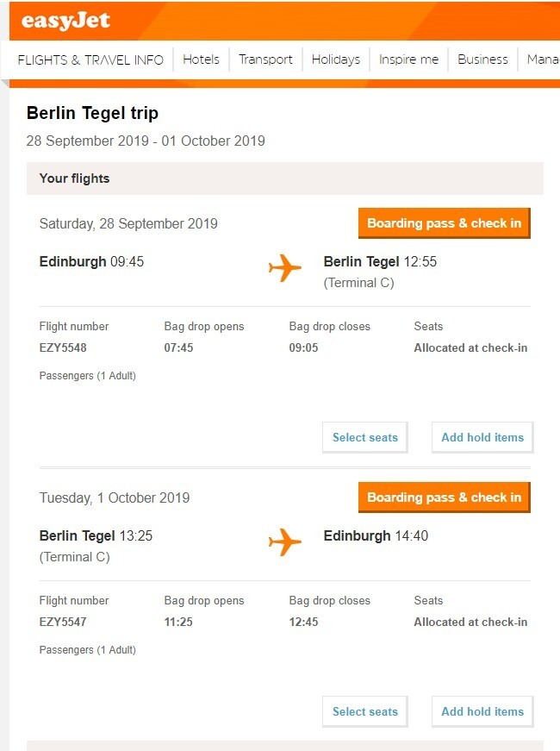This screenshot has width=560, height=751.
Task: Click the Berlin Tegel trip heading
Action: click(x=92, y=113)
